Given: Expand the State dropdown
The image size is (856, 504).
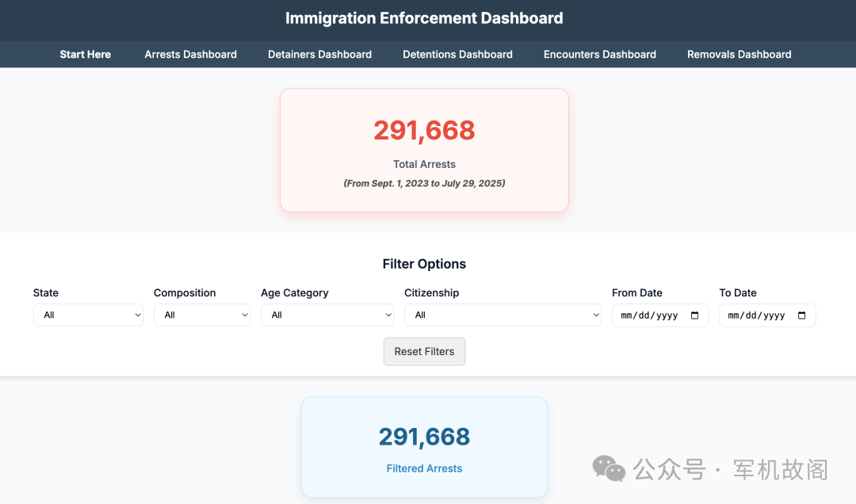Looking at the screenshot, I should 88,315.
